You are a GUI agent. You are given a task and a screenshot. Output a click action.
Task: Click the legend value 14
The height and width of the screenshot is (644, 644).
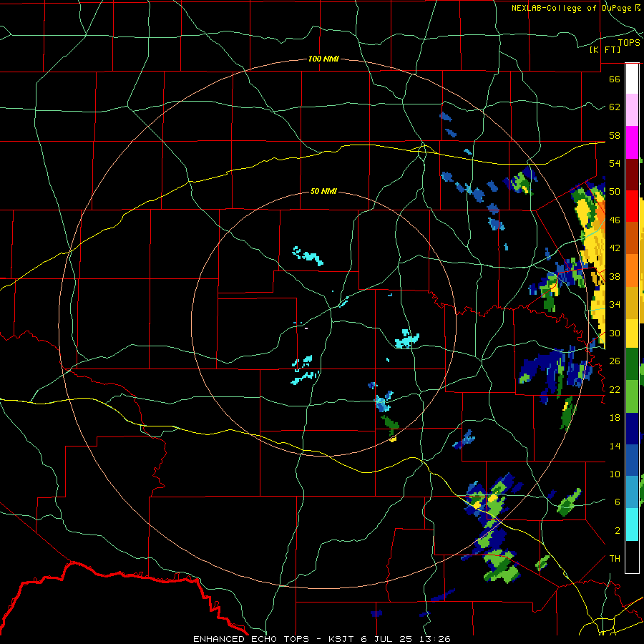coord(615,446)
